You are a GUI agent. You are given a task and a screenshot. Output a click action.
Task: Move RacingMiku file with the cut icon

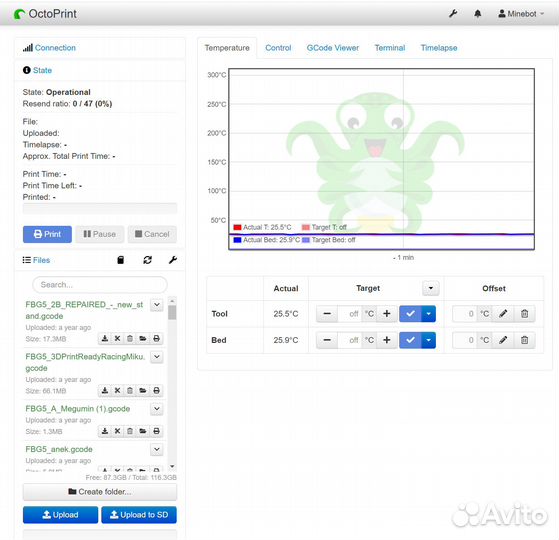117,391
